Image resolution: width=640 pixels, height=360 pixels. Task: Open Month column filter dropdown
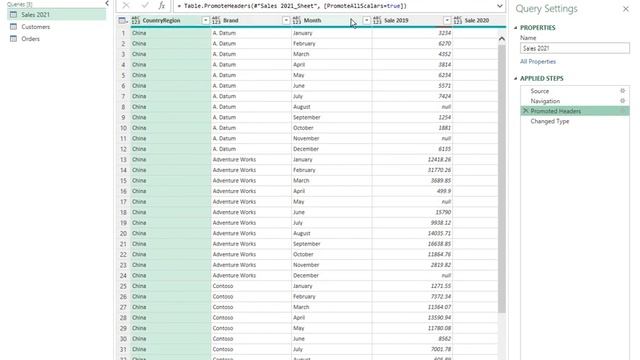pyautogui.click(x=366, y=20)
